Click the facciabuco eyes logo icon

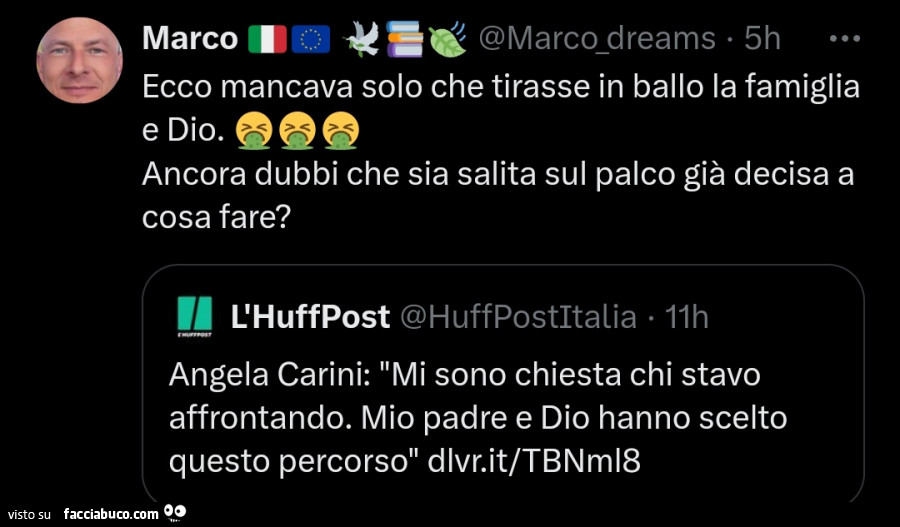pos(175,512)
